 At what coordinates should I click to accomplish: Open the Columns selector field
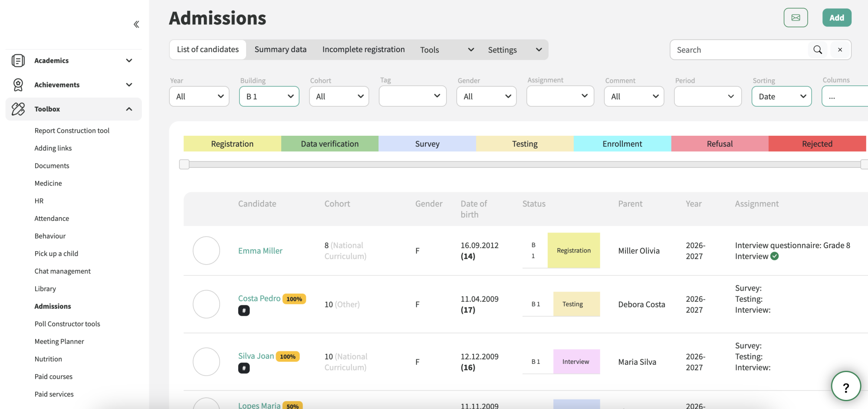[x=845, y=96]
